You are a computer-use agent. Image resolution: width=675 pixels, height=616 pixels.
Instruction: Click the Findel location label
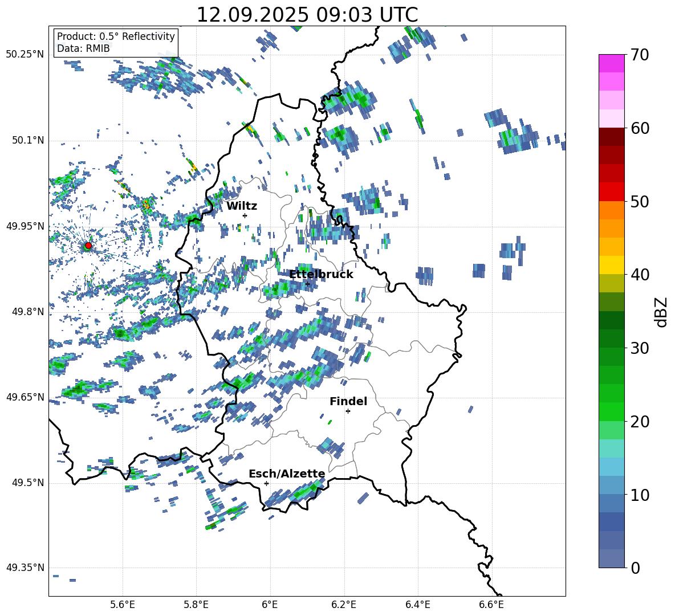tap(348, 401)
